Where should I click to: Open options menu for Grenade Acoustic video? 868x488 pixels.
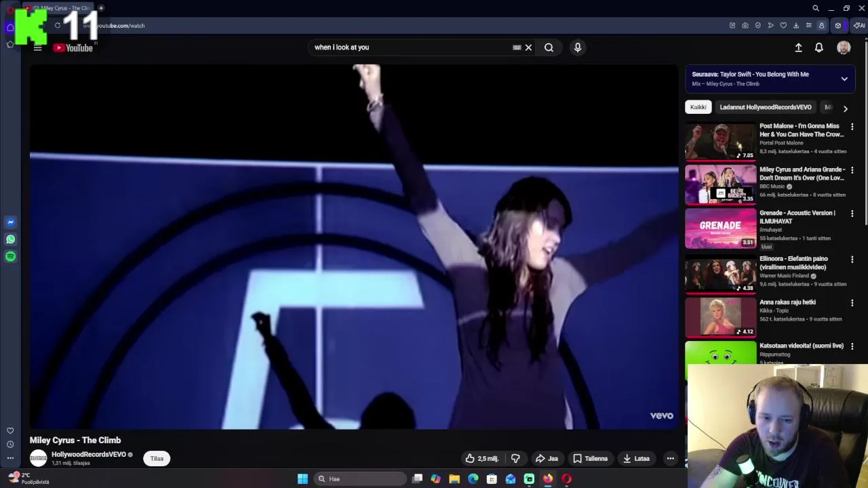852,213
